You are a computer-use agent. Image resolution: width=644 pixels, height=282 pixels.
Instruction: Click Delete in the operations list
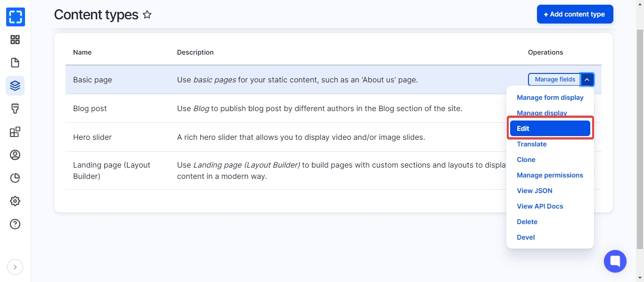pos(527,222)
